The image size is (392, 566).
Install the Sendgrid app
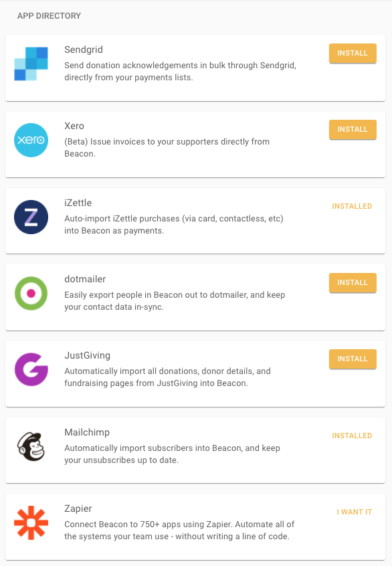click(353, 53)
